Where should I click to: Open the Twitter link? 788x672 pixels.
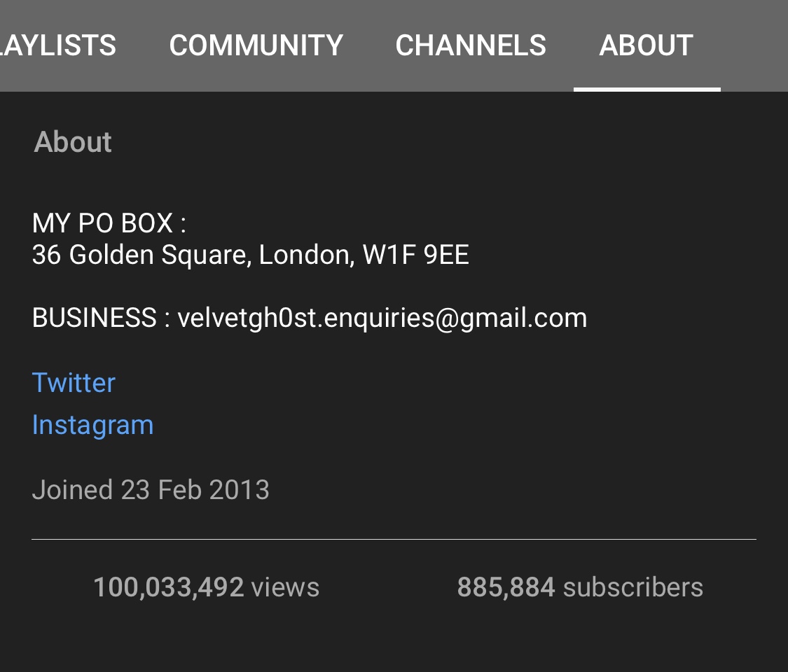(x=74, y=383)
